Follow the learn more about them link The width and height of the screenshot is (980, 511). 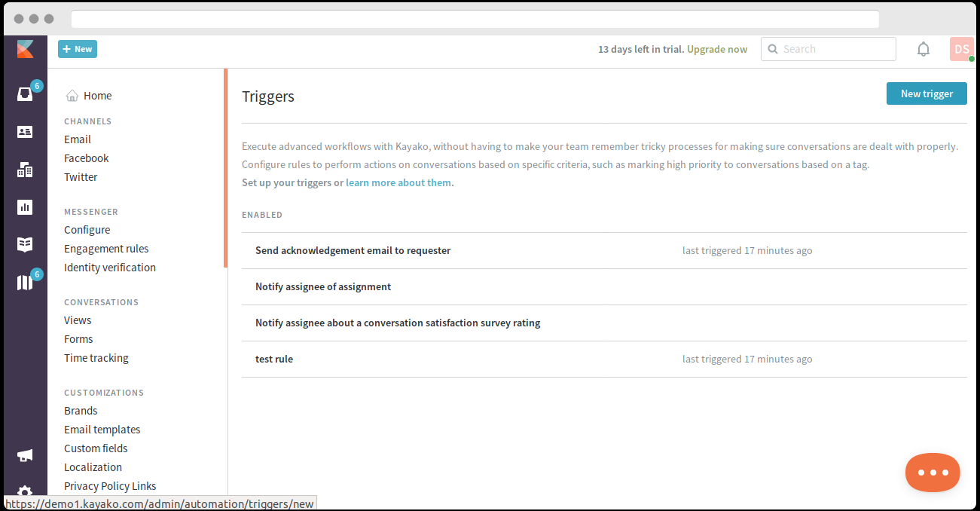click(398, 182)
